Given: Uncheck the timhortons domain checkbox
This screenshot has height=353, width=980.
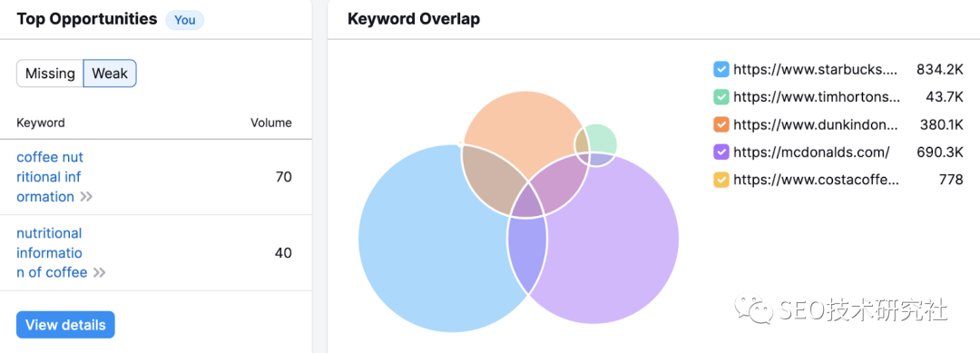Looking at the screenshot, I should tap(721, 97).
